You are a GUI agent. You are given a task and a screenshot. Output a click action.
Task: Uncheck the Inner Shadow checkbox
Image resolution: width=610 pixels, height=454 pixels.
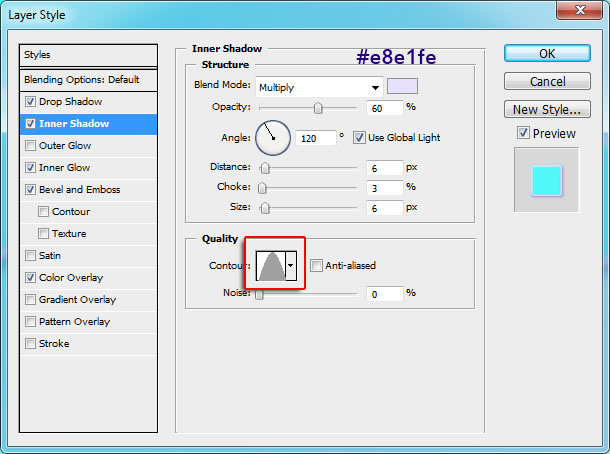[30, 124]
